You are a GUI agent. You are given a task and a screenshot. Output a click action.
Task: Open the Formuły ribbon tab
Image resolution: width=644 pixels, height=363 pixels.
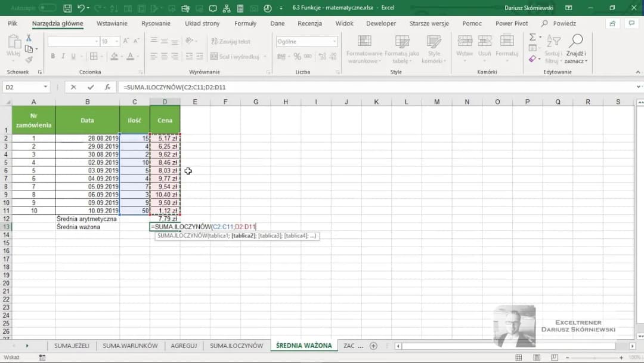click(245, 23)
